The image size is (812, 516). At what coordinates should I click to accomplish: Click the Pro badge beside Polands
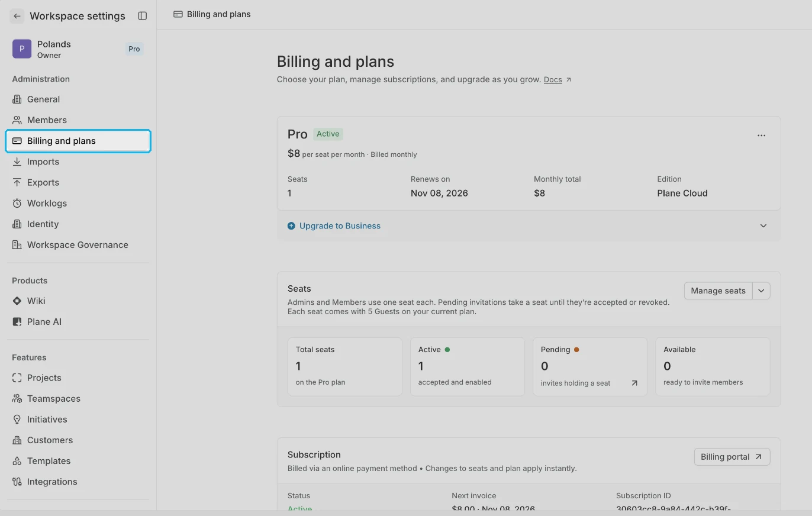[x=134, y=49]
